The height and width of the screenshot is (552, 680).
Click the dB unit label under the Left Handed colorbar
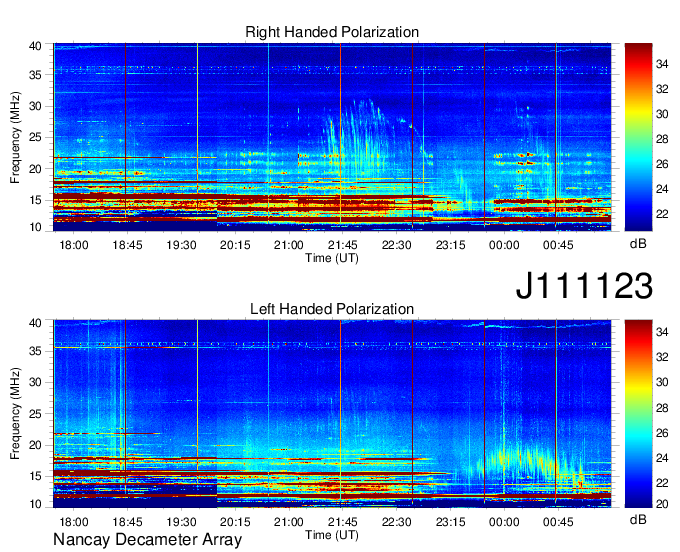click(638, 520)
